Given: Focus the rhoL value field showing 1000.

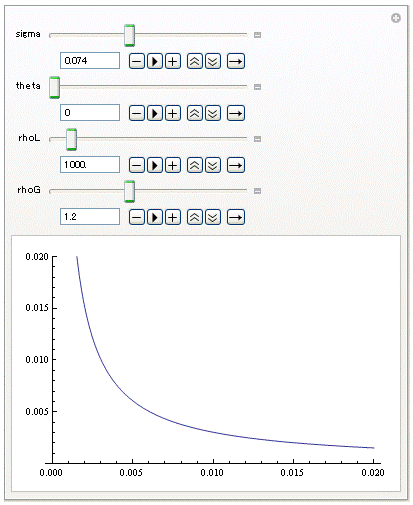Looking at the screenshot, I should 90,165.
